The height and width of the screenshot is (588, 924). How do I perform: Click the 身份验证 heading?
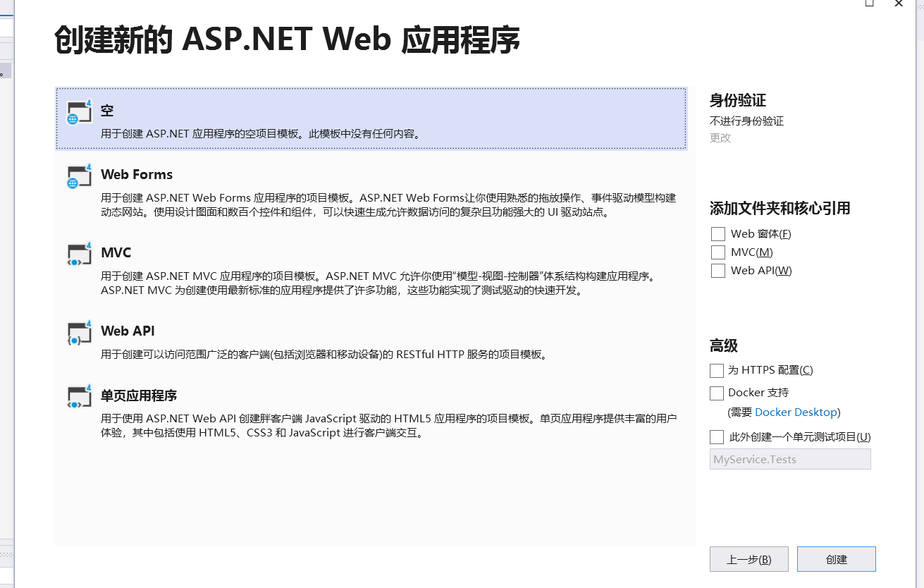(738, 100)
